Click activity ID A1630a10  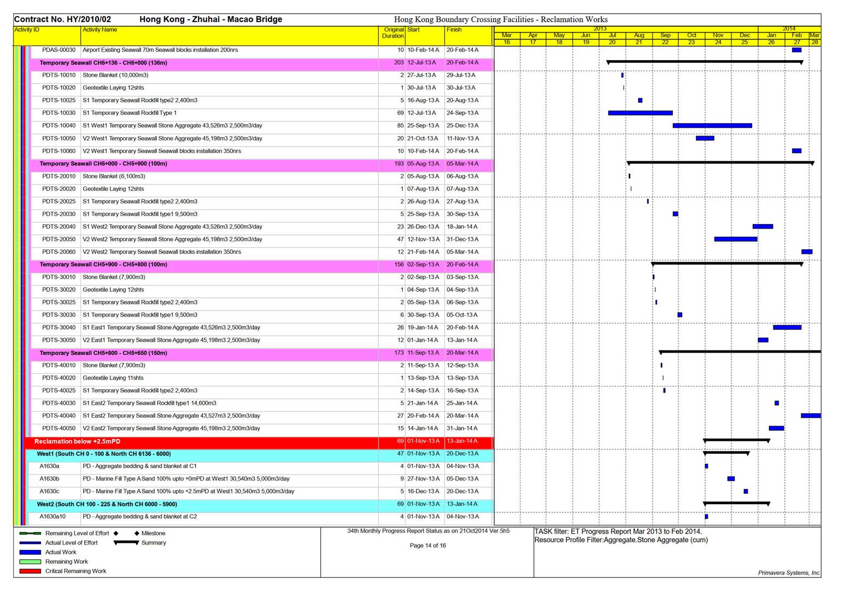pyautogui.click(x=52, y=516)
